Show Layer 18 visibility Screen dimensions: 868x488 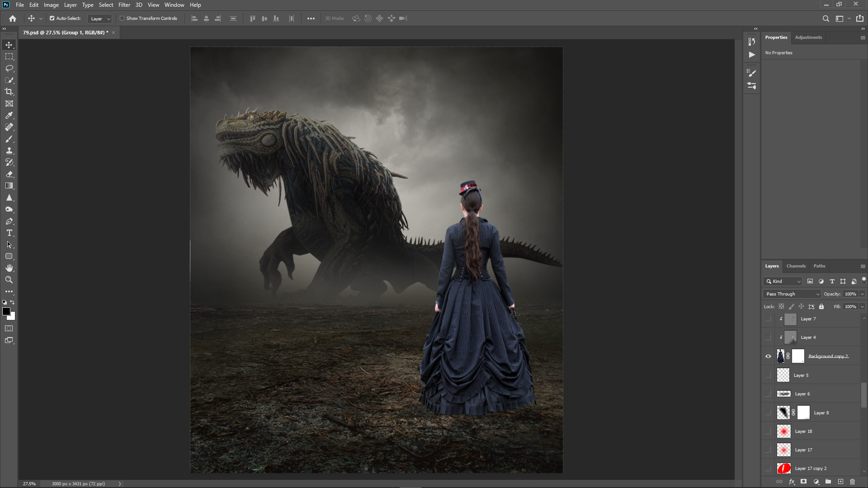tap(768, 432)
